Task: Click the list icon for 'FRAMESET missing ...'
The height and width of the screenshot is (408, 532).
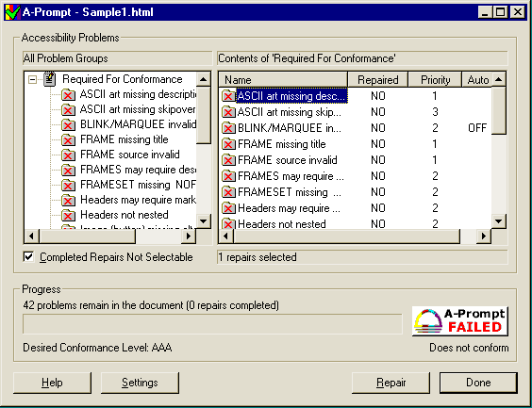Action: (228, 192)
